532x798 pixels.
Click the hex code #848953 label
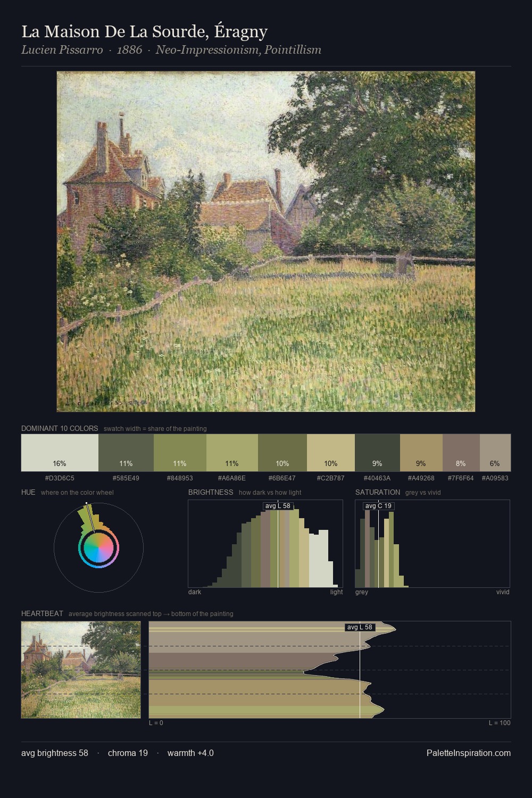180,478
